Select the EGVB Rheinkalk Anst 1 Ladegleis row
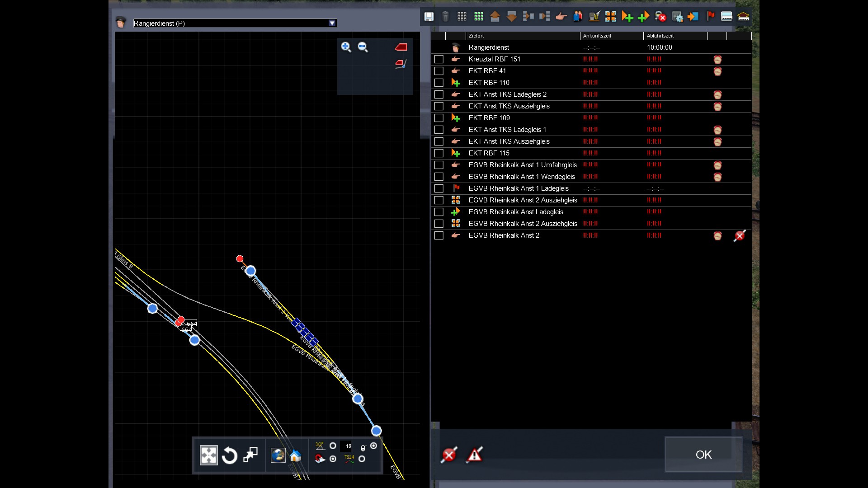This screenshot has height=488, width=868. tap(519, 188)
